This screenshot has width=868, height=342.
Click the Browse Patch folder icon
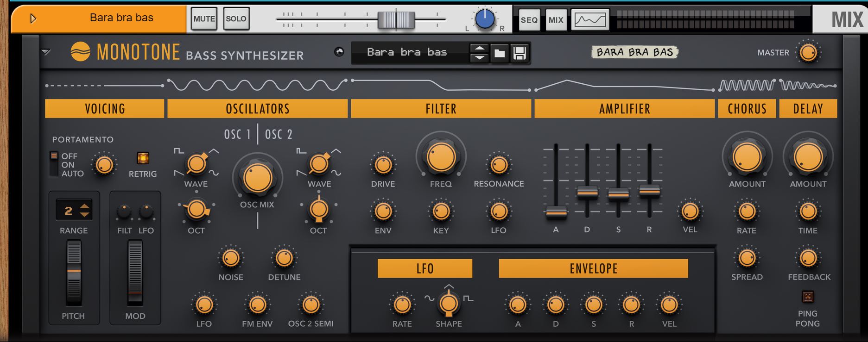[x=499, y=53]
